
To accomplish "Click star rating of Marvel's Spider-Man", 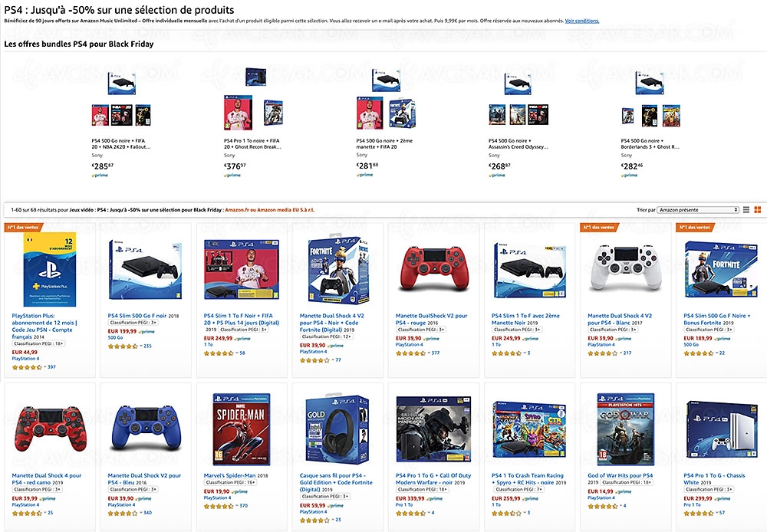I will [218, 505].
